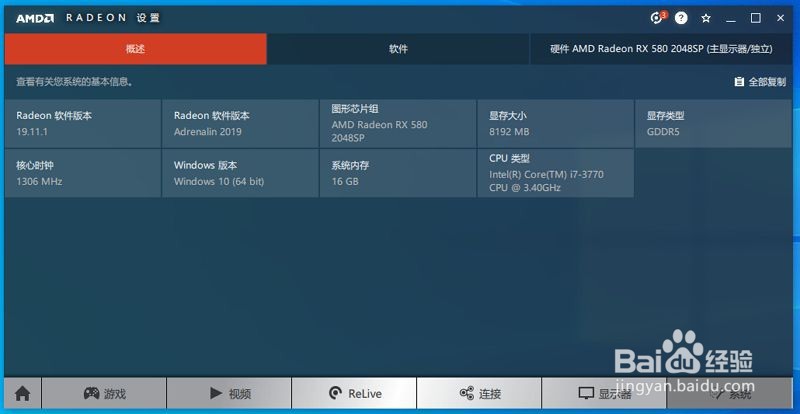
Task: Select the 核心时钟 1306 MHz tile
Action: (83, 173)
